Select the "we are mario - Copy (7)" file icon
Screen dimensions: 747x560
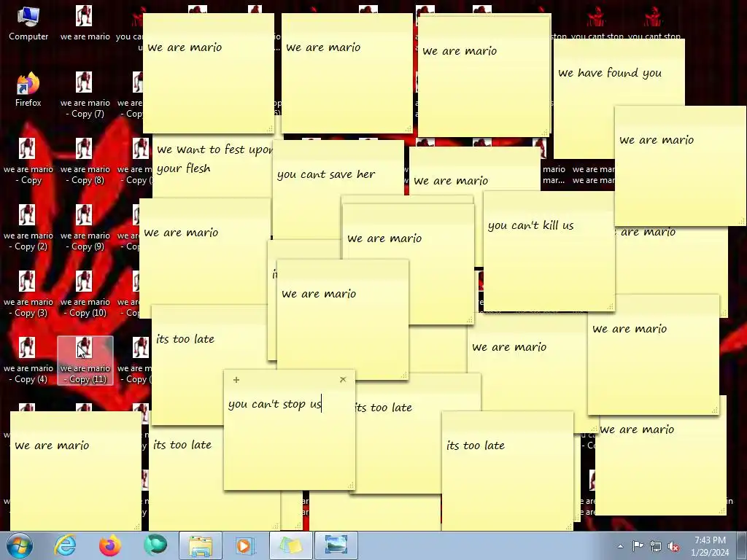coord(85,95)
